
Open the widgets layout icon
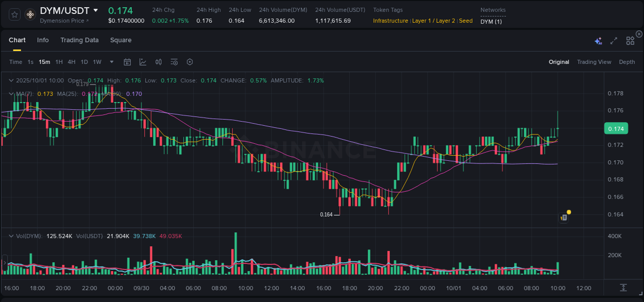tap(630, 41)
